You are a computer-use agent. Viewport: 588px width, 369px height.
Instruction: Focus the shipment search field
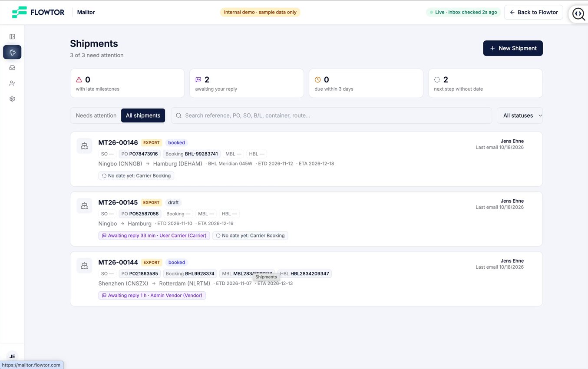click(x=331, y=115)
